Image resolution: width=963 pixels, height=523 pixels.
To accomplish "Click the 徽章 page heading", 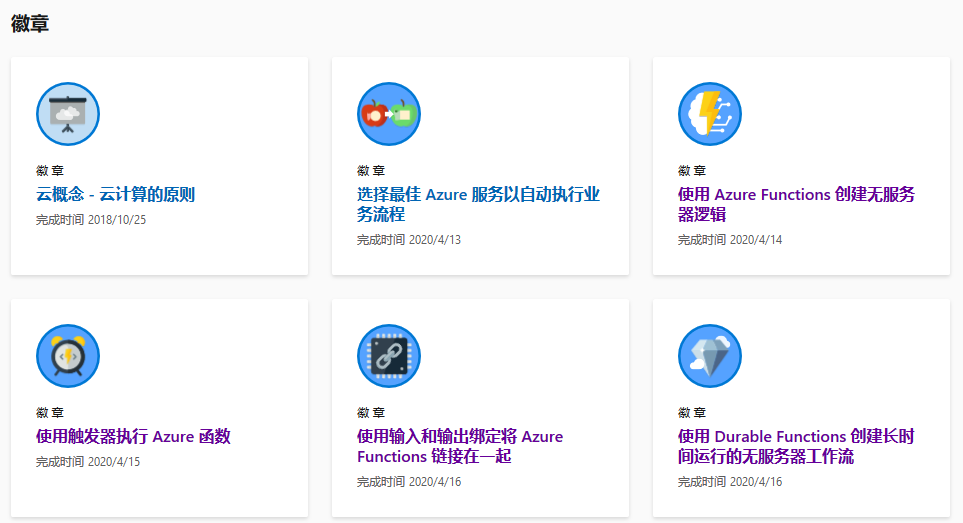I will point(29,24).
